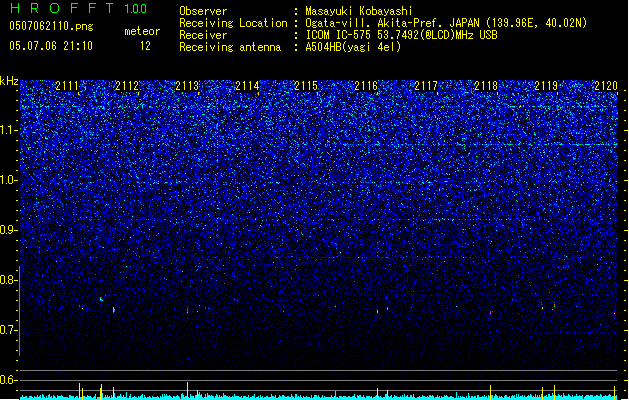Click the tall yellow power spike below 2113

187,391
